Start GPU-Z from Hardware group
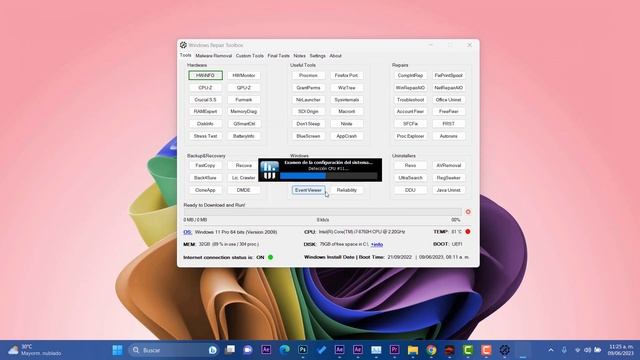The image size is (640, 360). tap(244, 88)
